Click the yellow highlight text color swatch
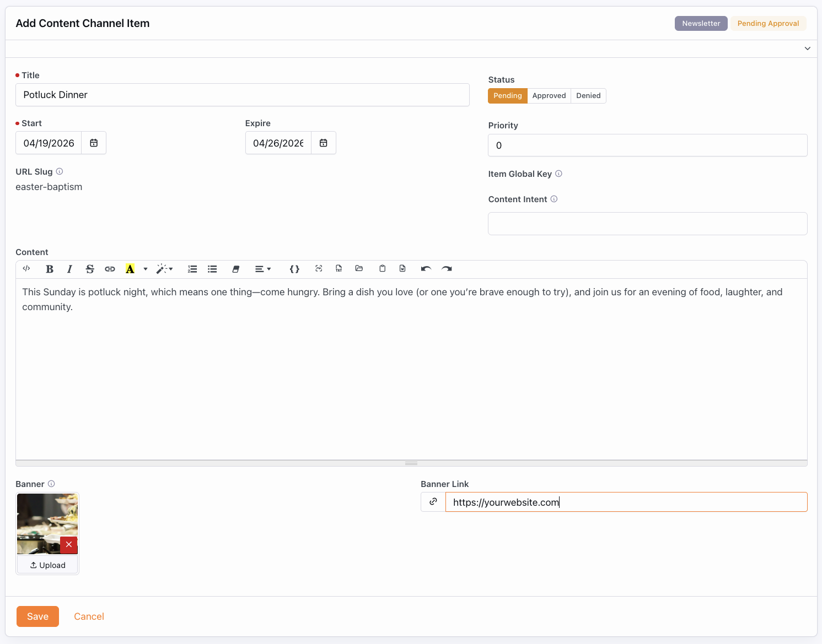This screenshot has width=822, height=644. (130, 269)
